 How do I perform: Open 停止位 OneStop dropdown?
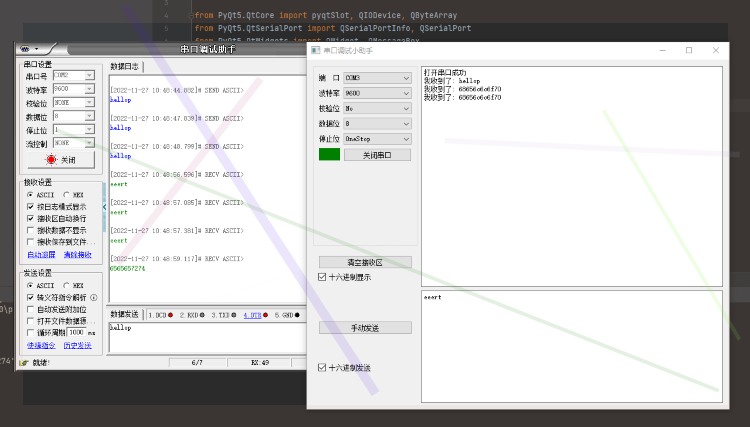[x=377, y=139]
